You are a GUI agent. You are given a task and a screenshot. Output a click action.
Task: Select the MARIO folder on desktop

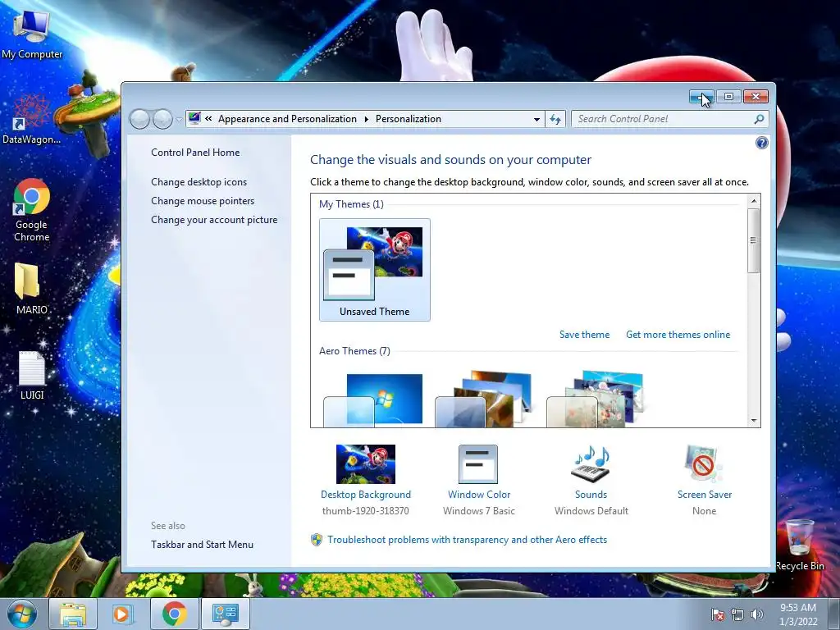point(31,289)
